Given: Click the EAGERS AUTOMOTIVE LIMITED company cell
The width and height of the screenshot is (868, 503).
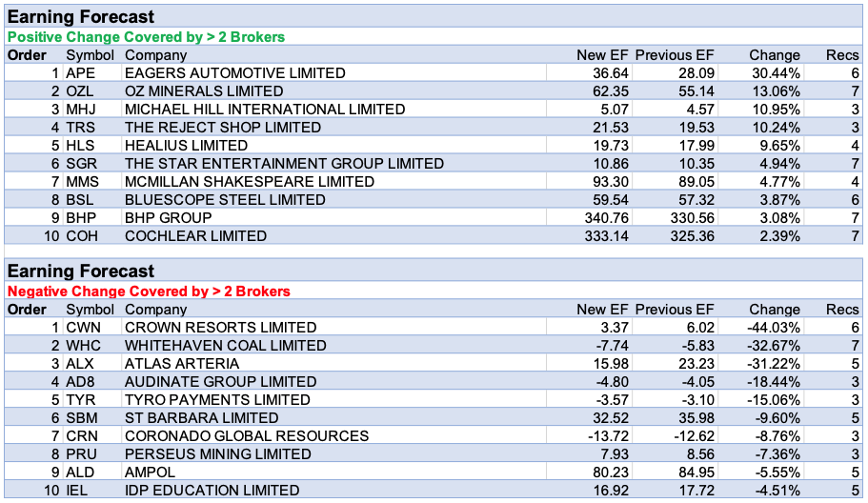Looking at the screenshot, I should pos(234,73).
